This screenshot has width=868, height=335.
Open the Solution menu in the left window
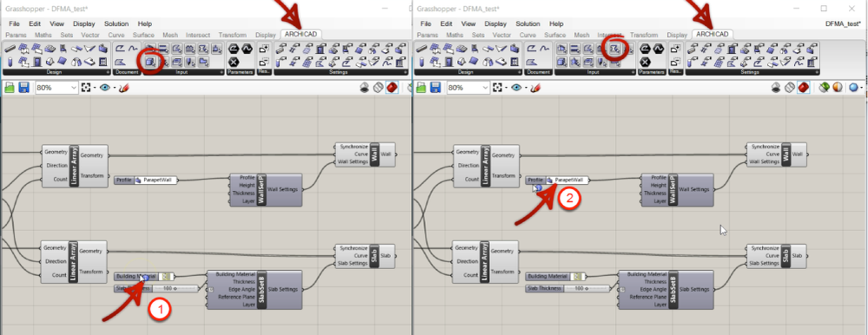[113, 23]
